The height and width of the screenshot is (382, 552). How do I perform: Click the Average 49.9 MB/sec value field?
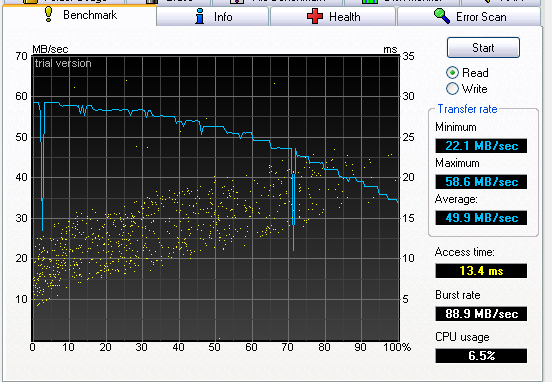(481, 218)
